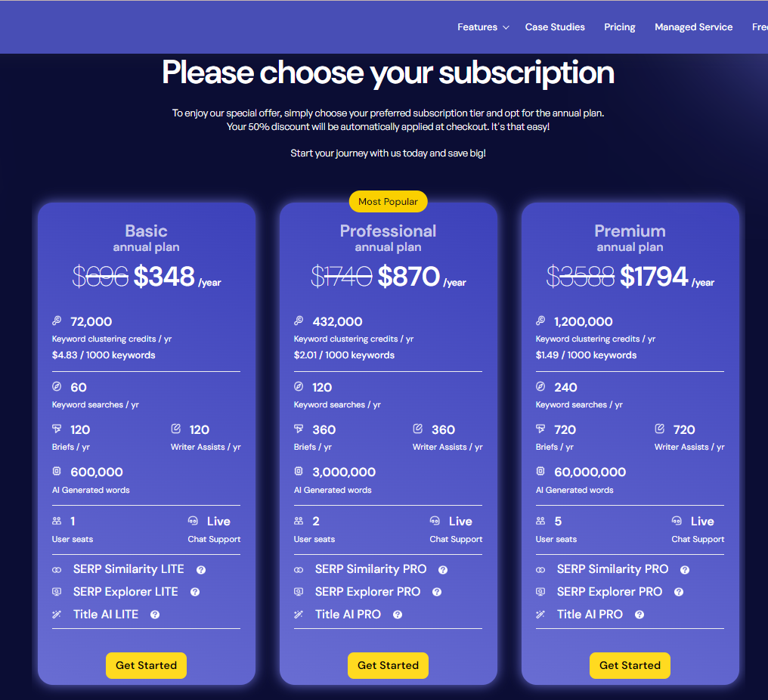768x700 pixels.
Task: Click help icon beside Professional Title AI PRO
Action: [398, 615]
